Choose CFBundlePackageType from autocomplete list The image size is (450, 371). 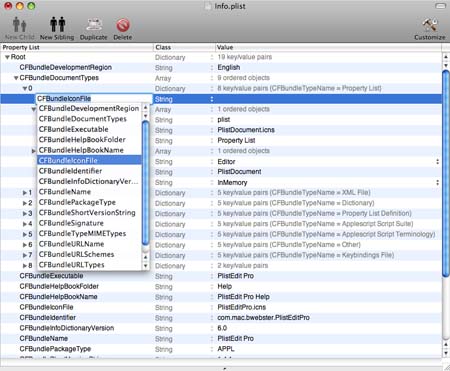89,202
